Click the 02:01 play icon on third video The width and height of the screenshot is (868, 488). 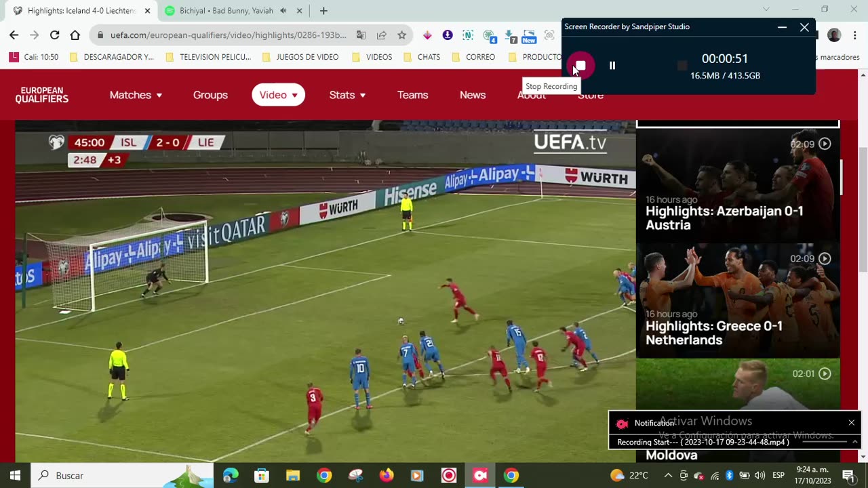tap(825, 373)
